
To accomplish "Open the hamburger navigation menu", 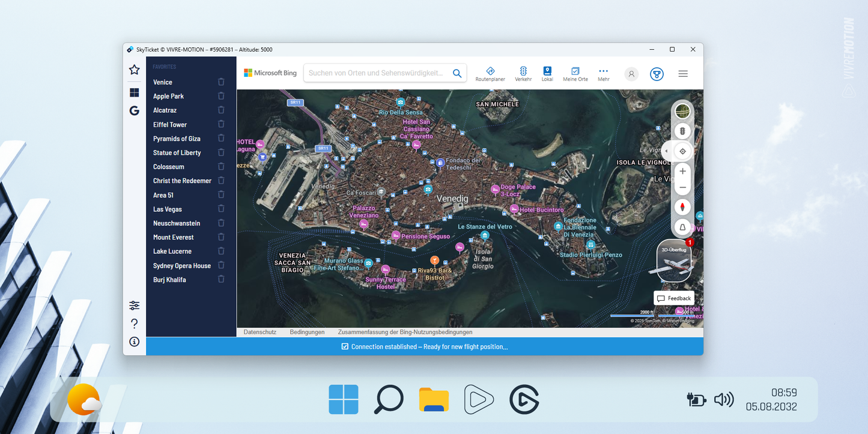I will coord(682,73).
